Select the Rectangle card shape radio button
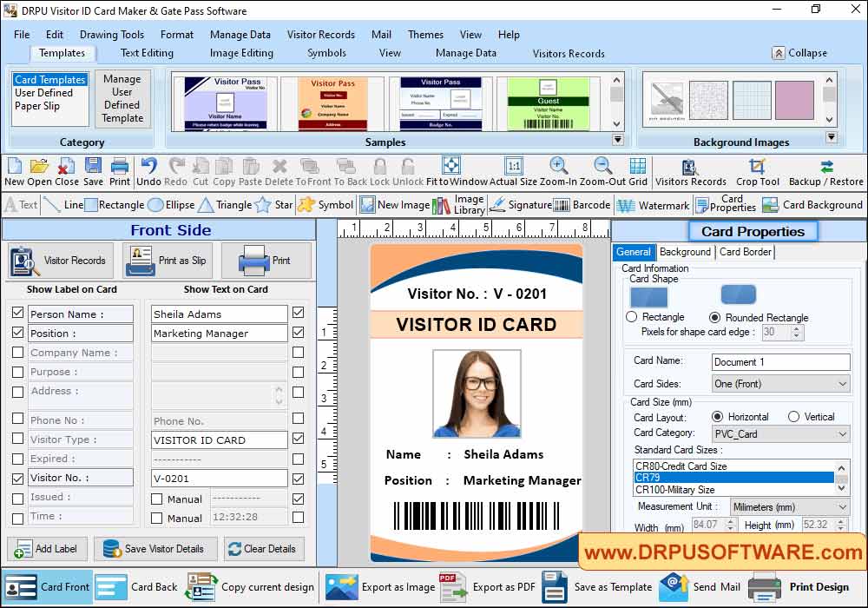 pyautogui.click(x=632, y=317)
